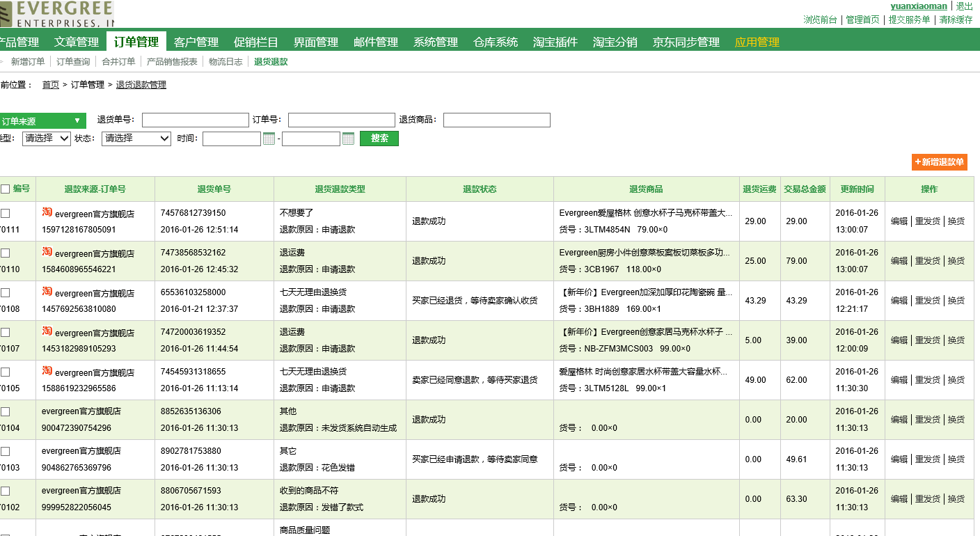Expand the 订单来源 green dropdown
The image size is (980, 536).
42,120
